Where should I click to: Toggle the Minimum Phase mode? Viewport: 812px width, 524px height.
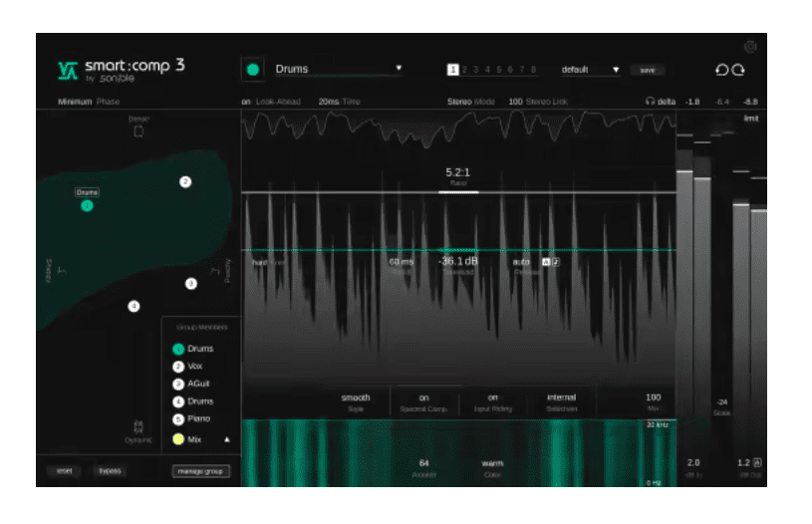click(89, 102)
